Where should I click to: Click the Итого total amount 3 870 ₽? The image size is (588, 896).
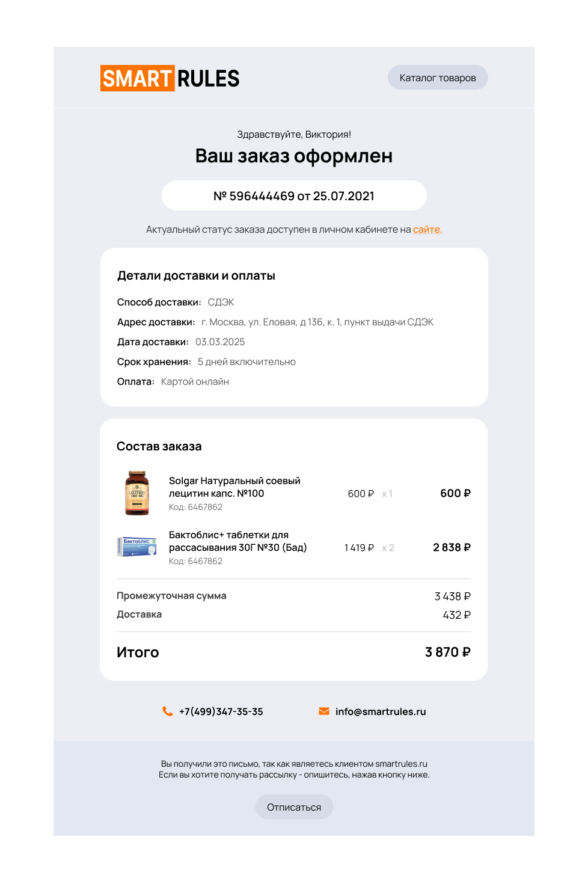[x=447, y=652]
